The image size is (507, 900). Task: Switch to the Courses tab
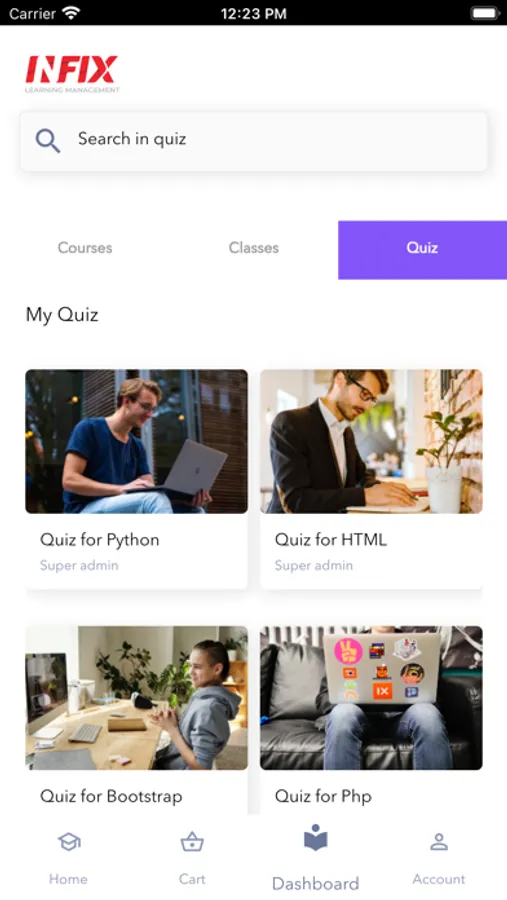pyautogui.click(x=85, y=248)
